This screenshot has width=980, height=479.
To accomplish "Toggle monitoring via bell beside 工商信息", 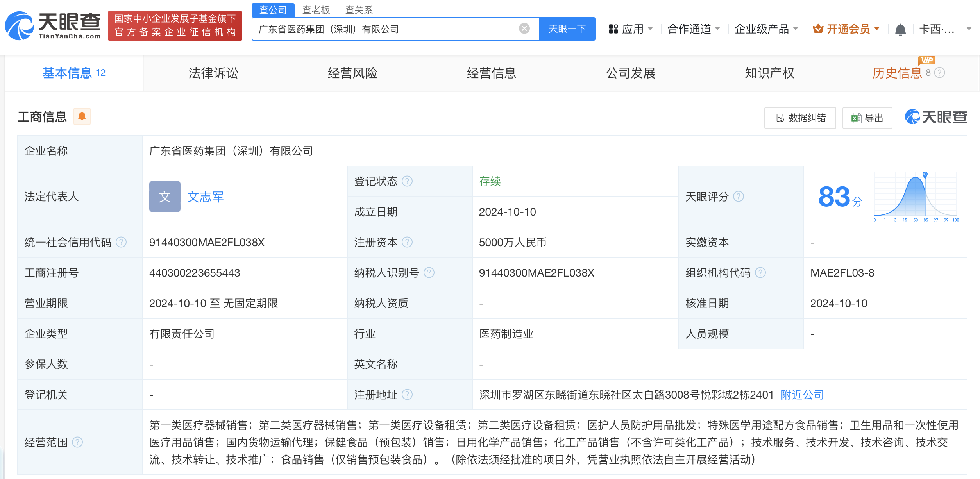I will (82, 116).
